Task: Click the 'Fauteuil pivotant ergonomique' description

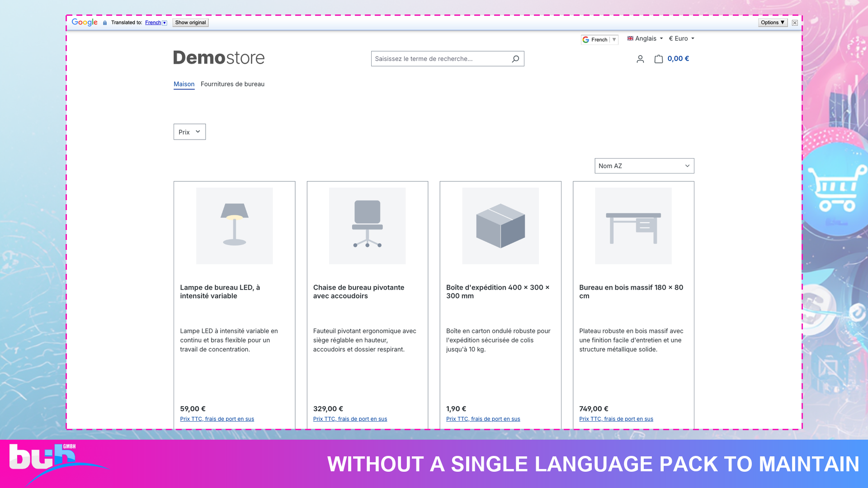Action: click(365, 340)
